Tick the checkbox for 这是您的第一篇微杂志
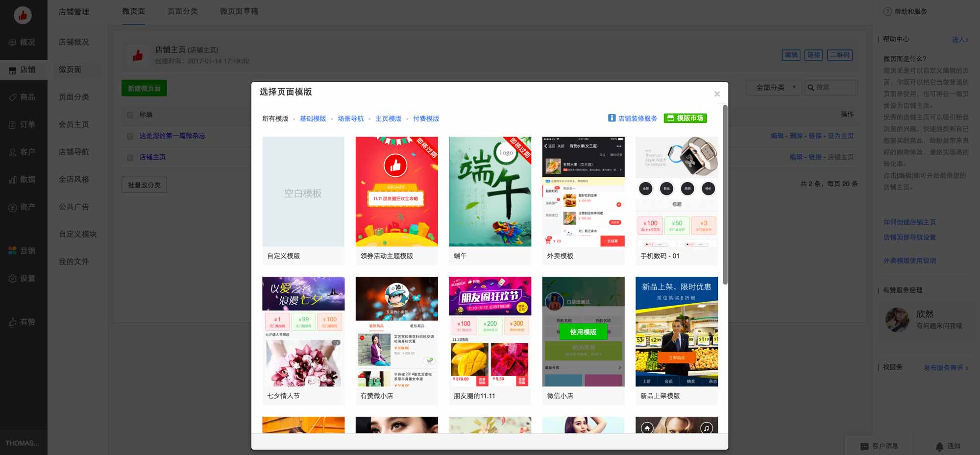The height and width of the screenshot is (455, 980). pos(130,136)
